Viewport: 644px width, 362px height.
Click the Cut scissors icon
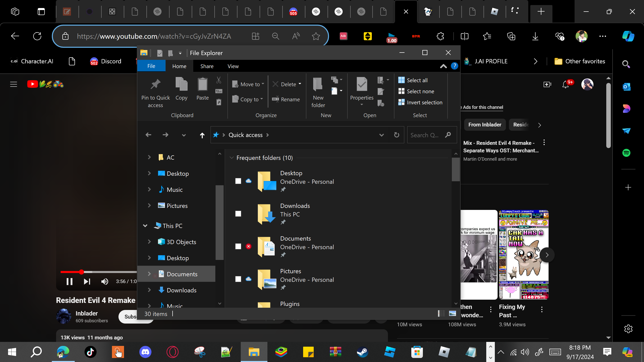219,80
